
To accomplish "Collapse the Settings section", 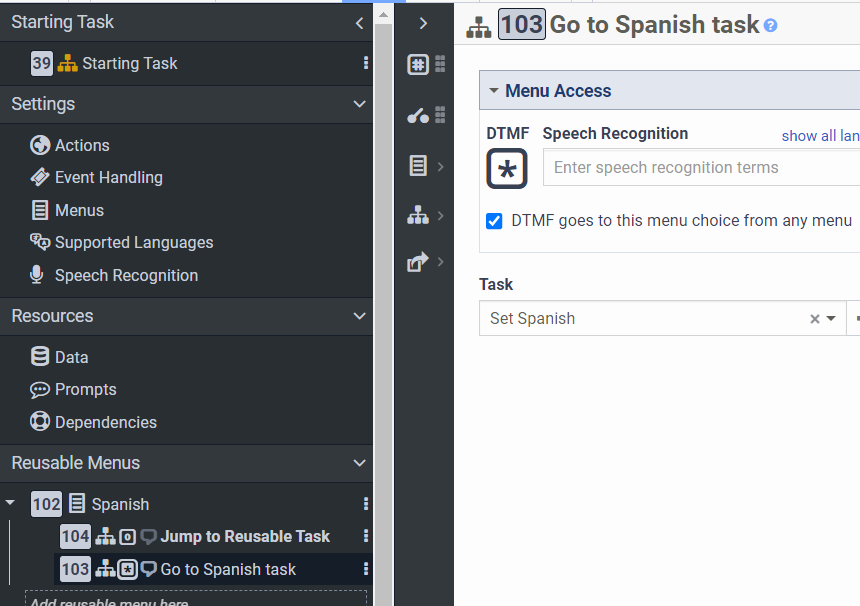I will tap(360, 104).
